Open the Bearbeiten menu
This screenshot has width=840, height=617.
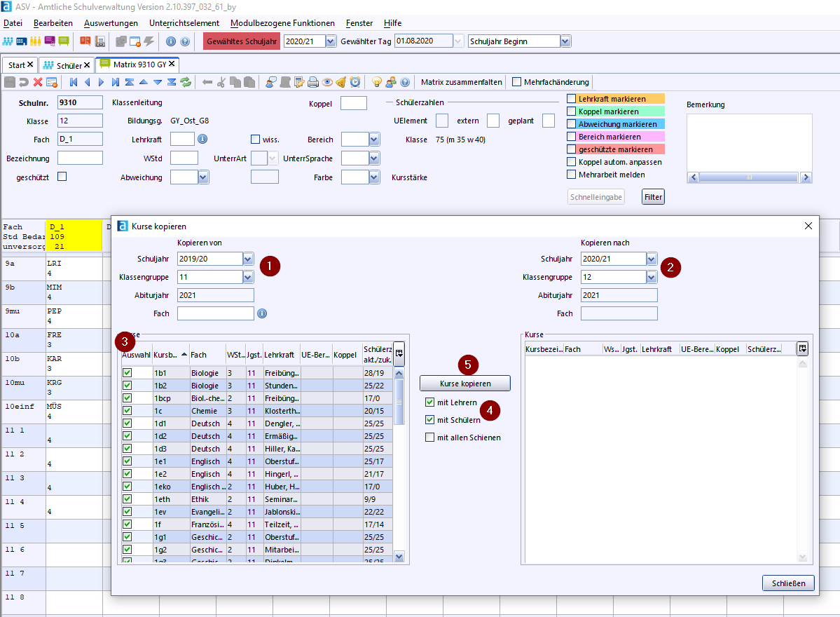53,23
